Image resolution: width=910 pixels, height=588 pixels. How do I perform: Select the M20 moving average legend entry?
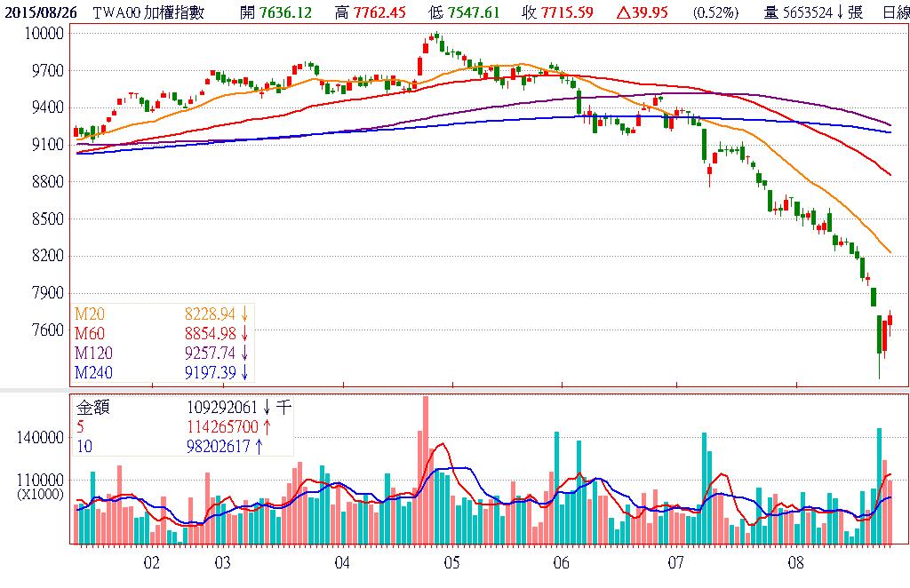(x=90, y=314)
